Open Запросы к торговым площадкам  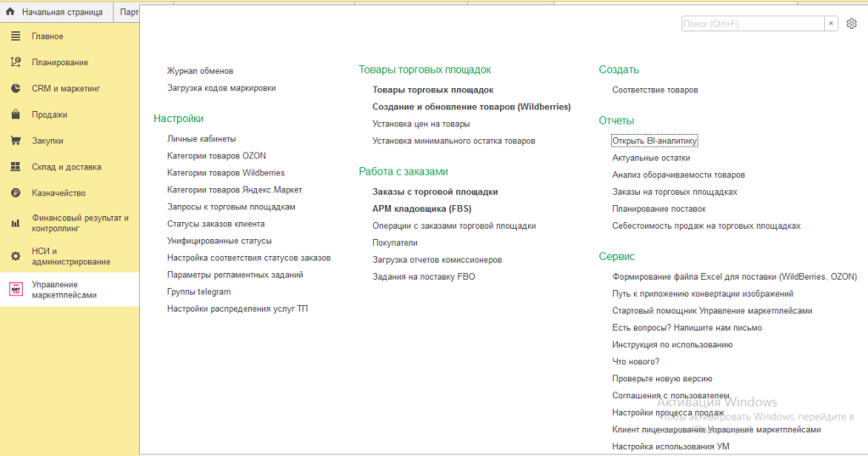pos(231,207)
